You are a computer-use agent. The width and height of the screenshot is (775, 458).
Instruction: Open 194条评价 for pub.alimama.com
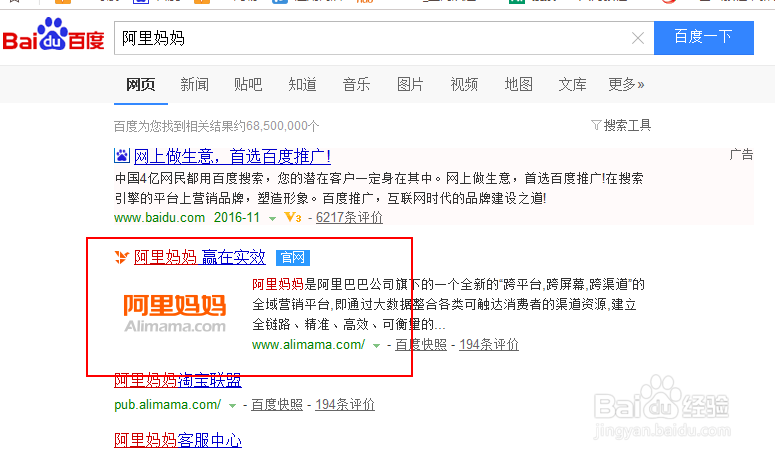coord(345,405)
